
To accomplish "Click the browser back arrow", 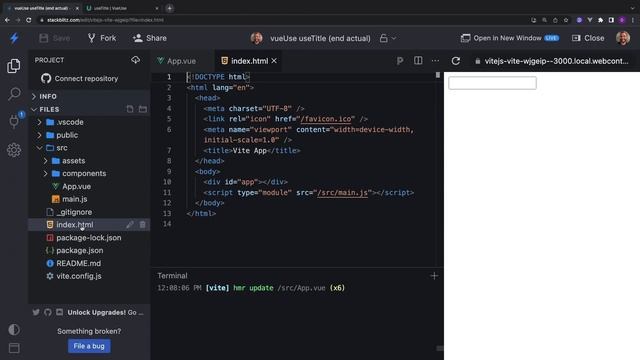I will [7, 20].
